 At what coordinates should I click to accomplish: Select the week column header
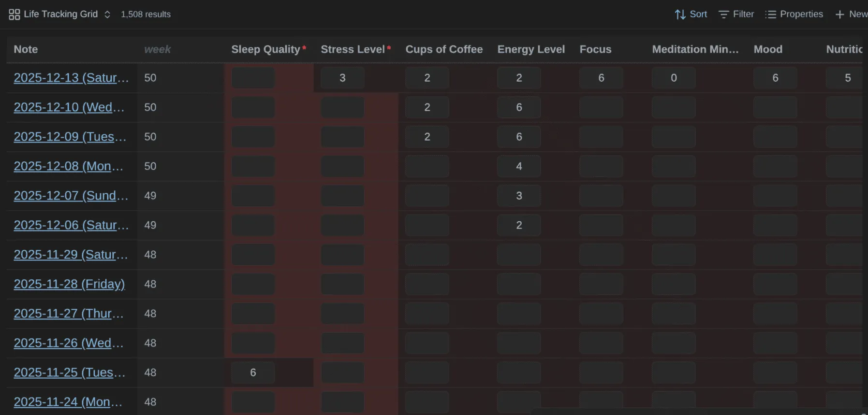pos(158,49)
